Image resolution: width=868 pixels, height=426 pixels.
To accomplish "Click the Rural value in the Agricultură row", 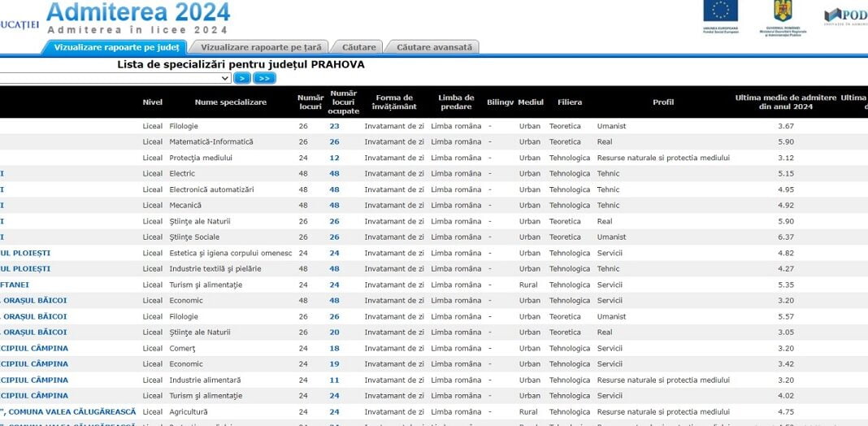I will 528,412.
